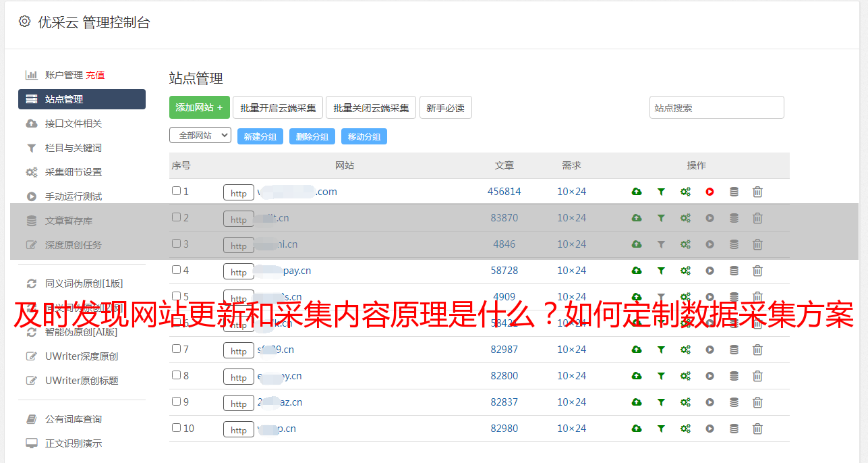Image resolution: width=868 pixels, height=463 pixels.
Task: Select the checkbox for site 7
Action: pos(176,349)
